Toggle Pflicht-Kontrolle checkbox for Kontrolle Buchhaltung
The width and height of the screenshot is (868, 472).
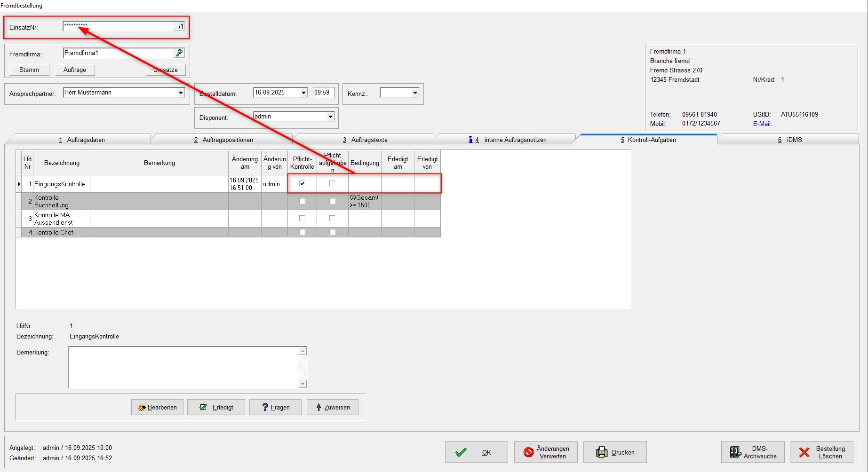click(x=302, y=201)
